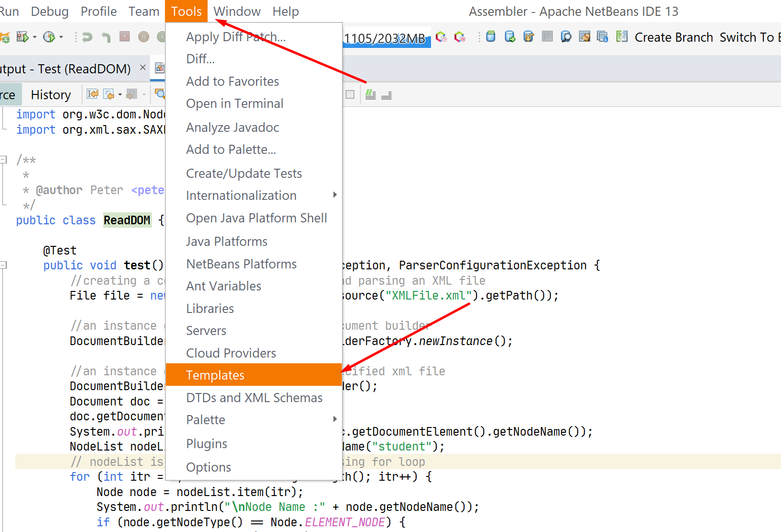Open the Help menu
Image resolution: width=781 pixels, height=532 pixels.
click(x=286, y=11)
